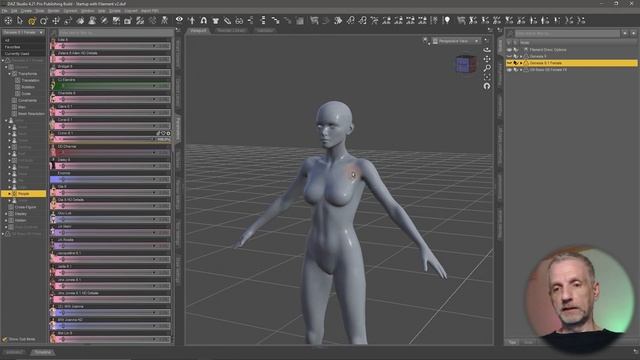Screen dimensions: 640x360
Task: Click the view orientation cube
Action: (x=466, y=64)
